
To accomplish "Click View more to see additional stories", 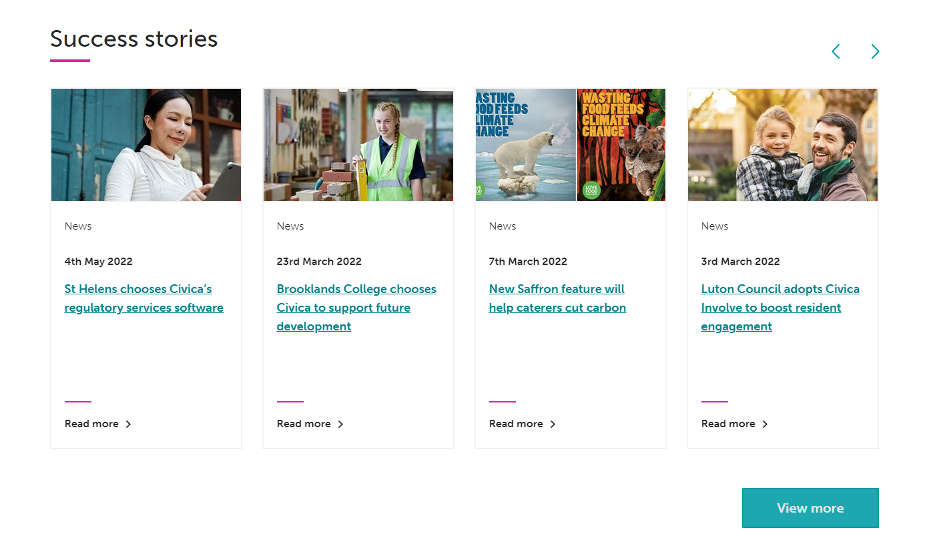I will click(x=810, y=508).
